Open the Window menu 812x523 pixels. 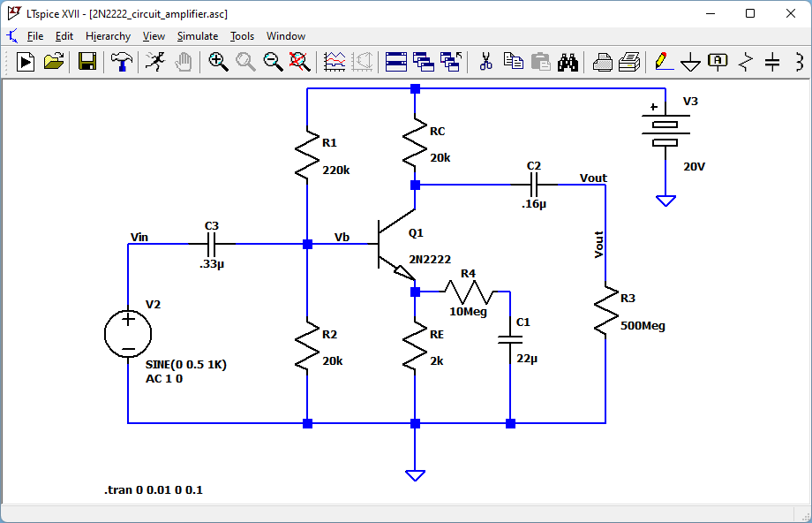pyautogui.click(x=286, y=36)
